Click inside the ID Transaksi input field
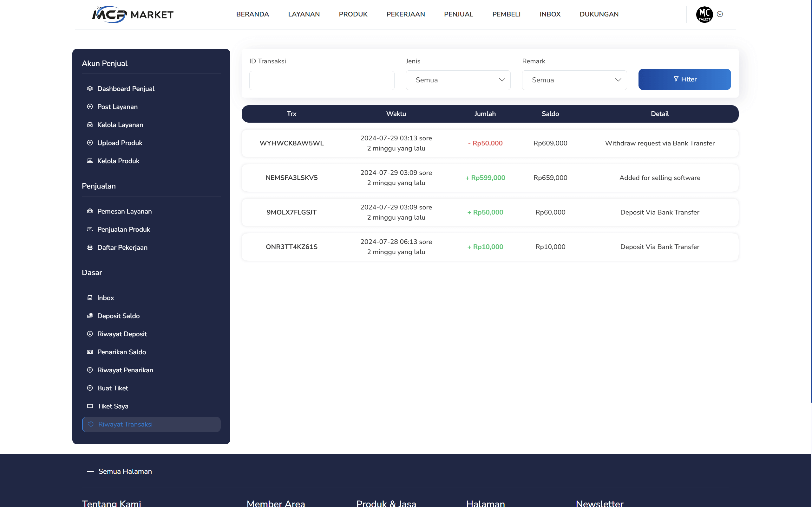This screenshot has height=507, width=812. pos(321,80)
